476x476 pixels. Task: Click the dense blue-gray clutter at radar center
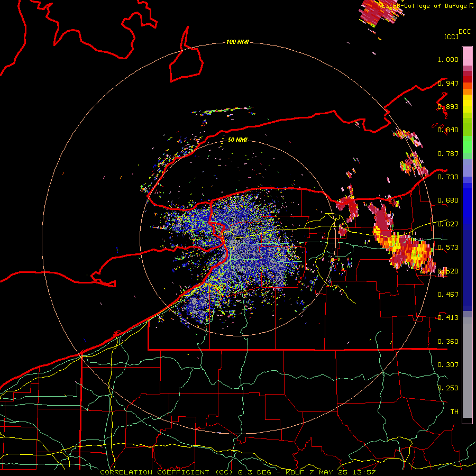240,246
